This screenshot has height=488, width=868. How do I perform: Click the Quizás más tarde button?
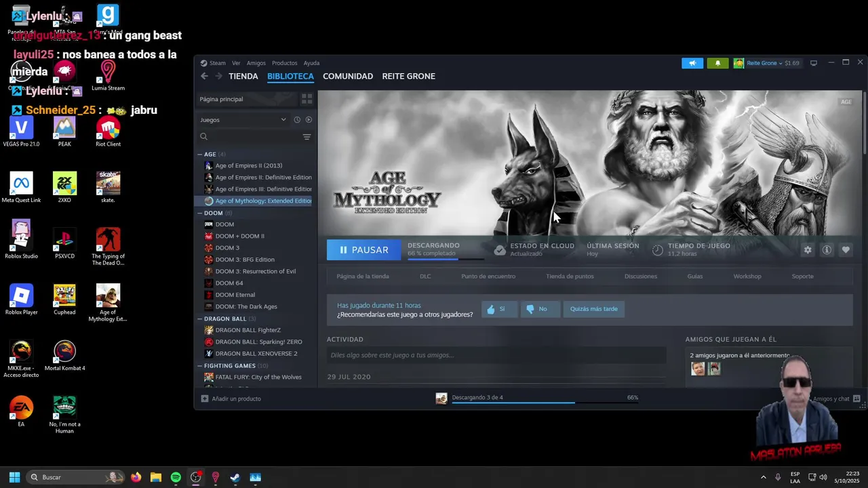coord(594,309)
